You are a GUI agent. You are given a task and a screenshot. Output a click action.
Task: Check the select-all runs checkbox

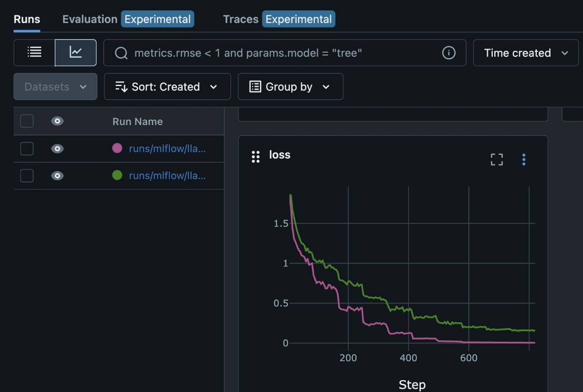tap(27, 121)
